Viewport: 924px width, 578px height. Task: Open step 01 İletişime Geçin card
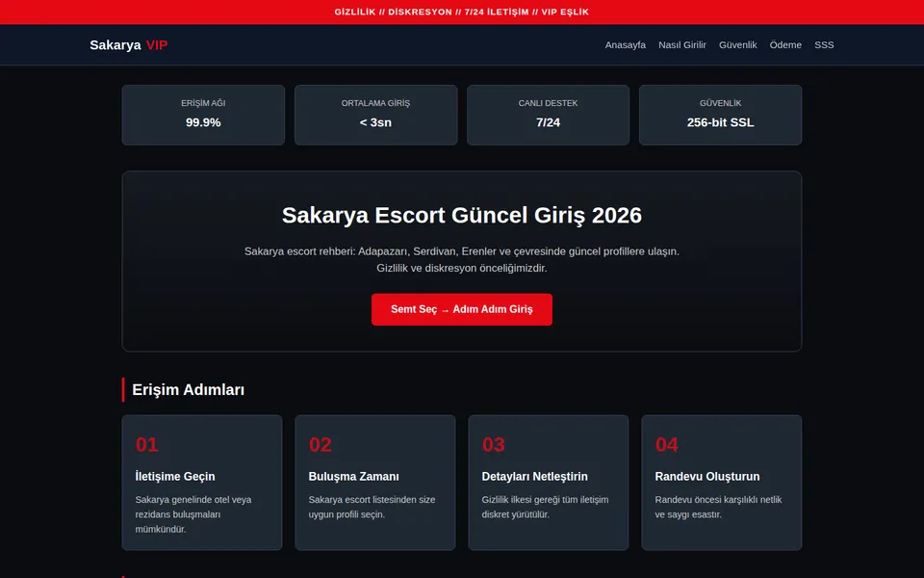coord(202,483)
